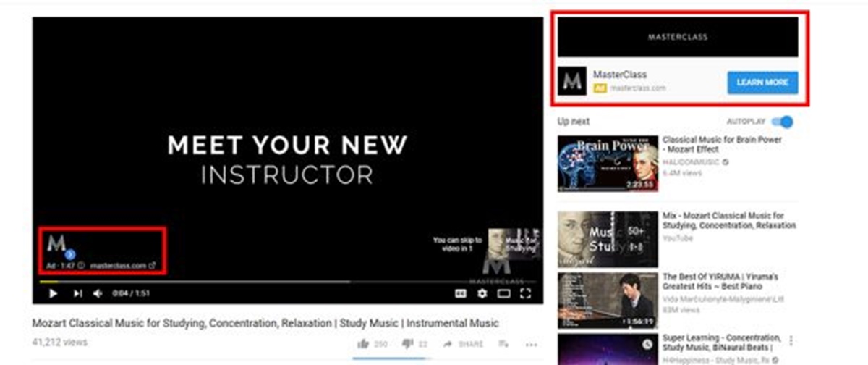Seek on the video progress bar
Screen dimensions: 868x365
coord(287,282)
